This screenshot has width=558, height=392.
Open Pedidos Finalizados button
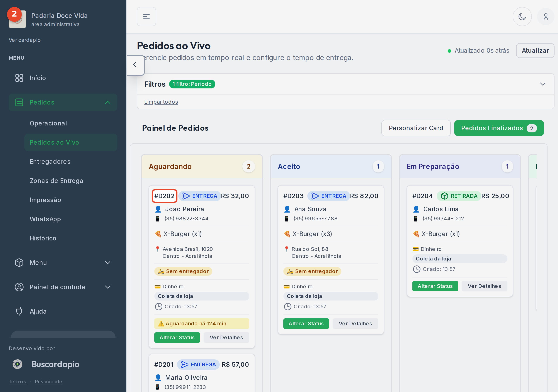[499, 128]
